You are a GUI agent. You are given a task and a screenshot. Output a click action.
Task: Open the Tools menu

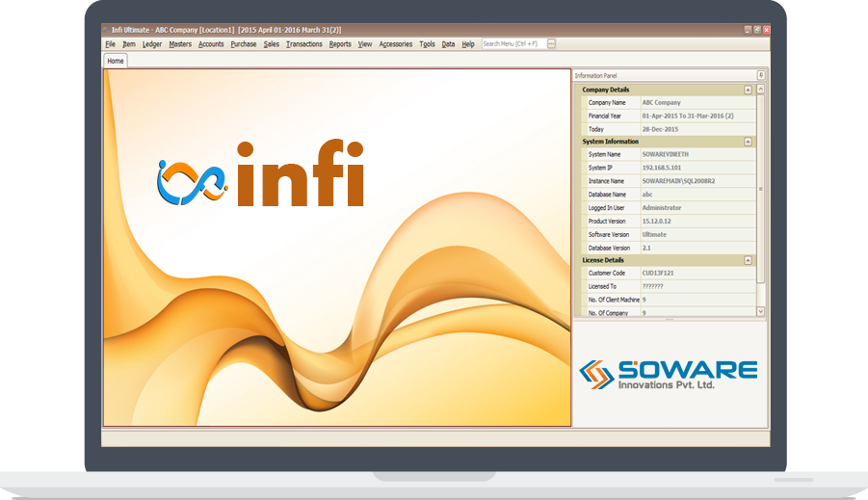(427, 44)
